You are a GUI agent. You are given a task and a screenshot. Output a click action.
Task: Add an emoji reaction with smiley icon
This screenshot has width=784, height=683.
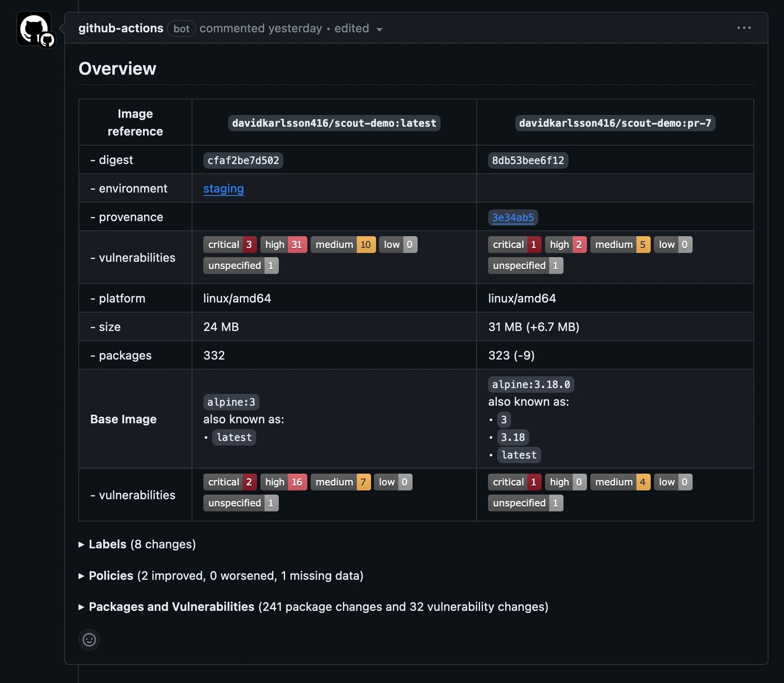tap(89, 640)
